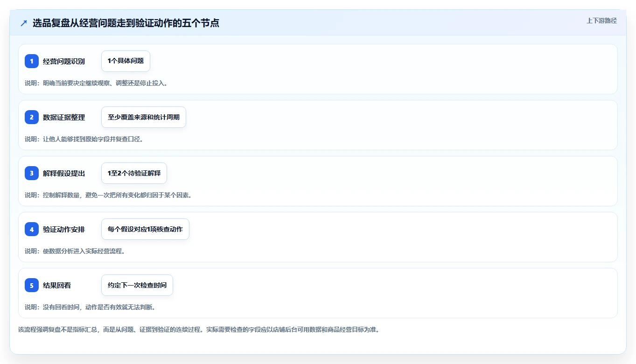Image resolution: width=636 pixels, height=364 pixels.
Task: Click the step title 结果回看
Action: 57,286
